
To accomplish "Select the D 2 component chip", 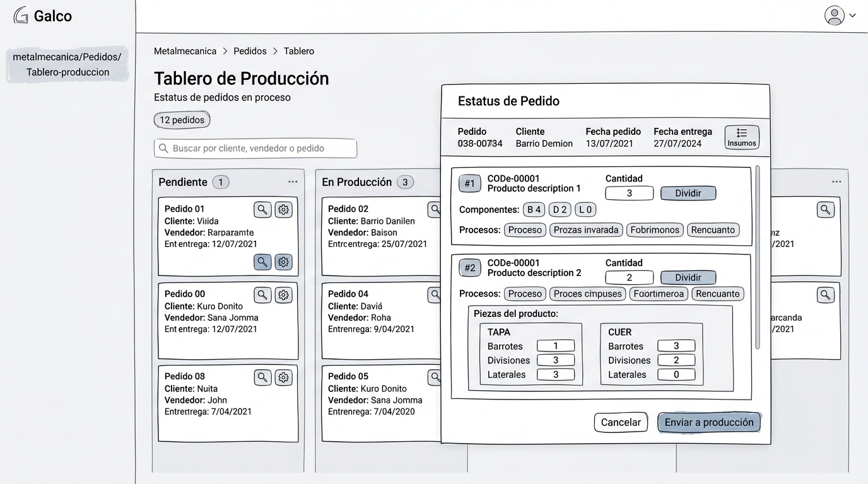I will [560, 210].
